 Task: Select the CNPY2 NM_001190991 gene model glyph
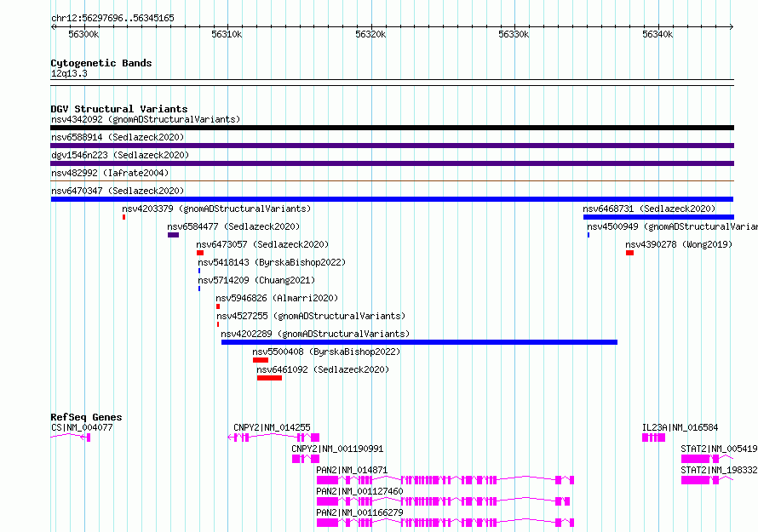pyautogui.click(x=306, y=459)
